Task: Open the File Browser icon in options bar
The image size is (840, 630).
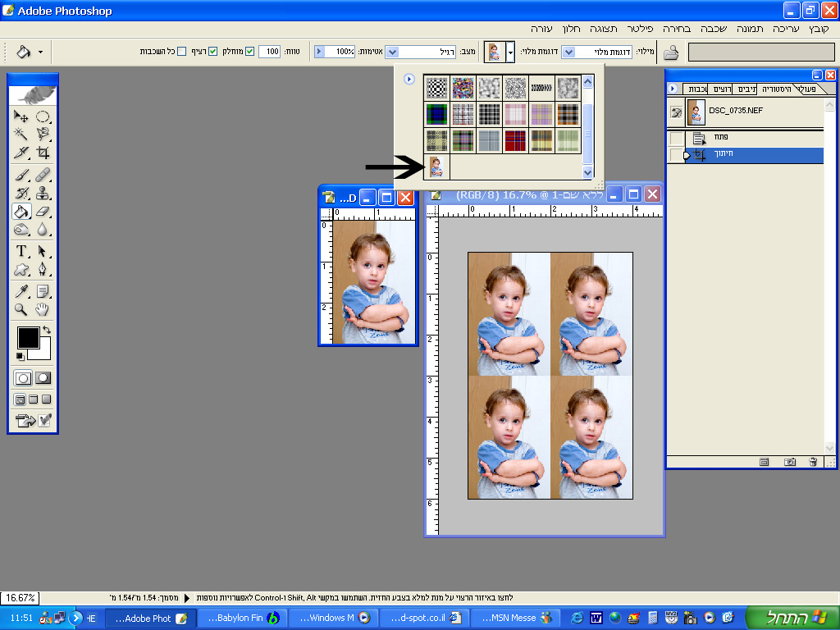Action: 671,52
